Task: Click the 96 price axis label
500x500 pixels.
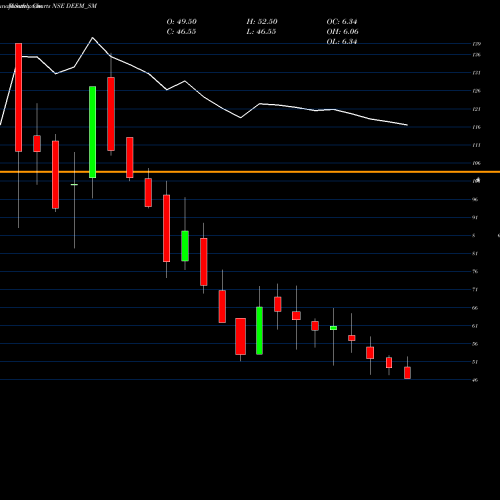Action: coord(475,199)
